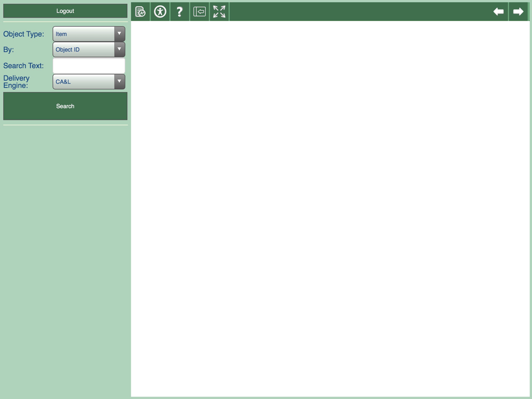This screenshot has width=532, height=399.
Task: Click into the Search Text field
Action: pyautogui.click(x=89, y=65)
